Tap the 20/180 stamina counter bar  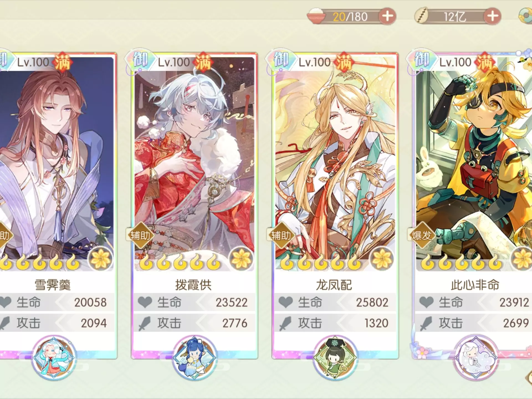click(x=350, y=17)
